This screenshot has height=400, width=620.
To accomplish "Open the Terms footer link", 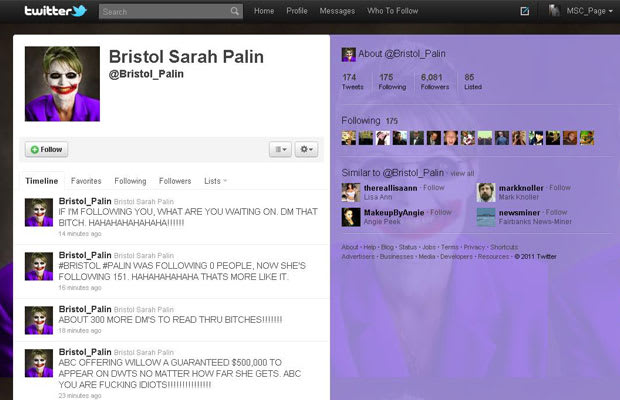I will coord(450,247).
